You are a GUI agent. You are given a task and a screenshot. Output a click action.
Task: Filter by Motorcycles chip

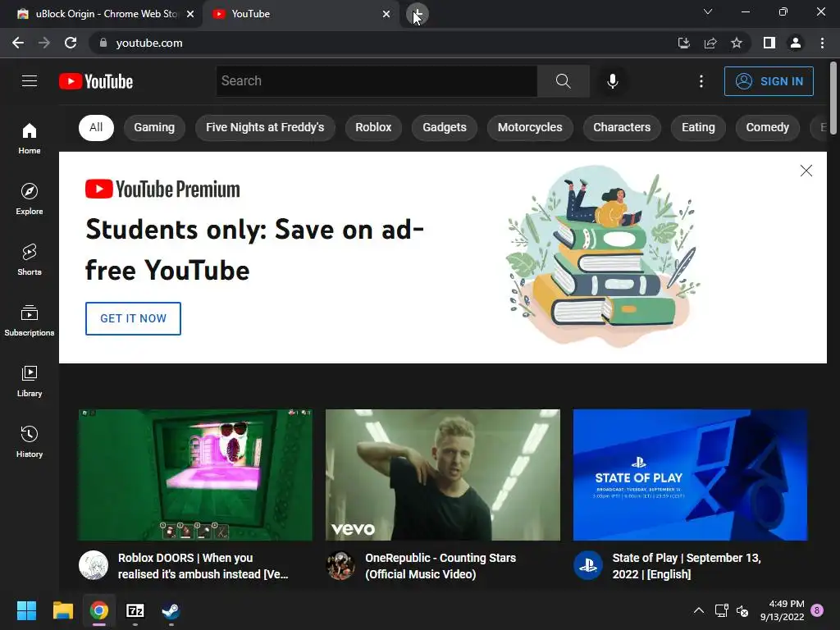coord(530,127)
